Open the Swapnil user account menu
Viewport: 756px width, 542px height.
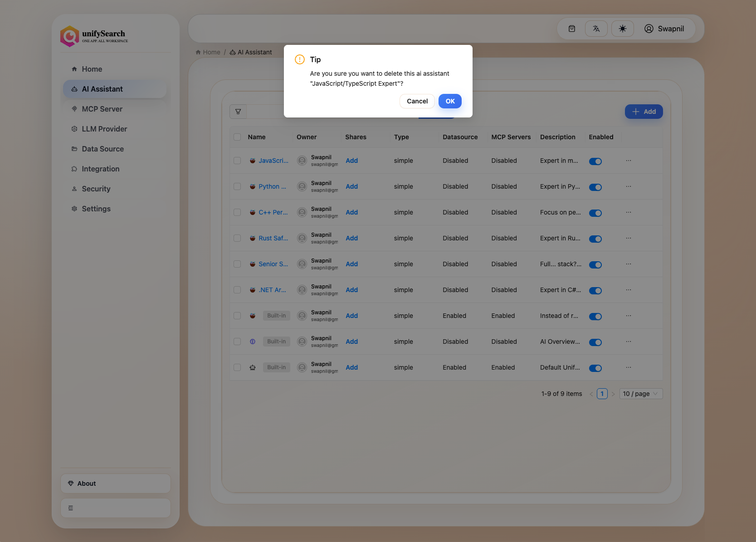[664, 29]
